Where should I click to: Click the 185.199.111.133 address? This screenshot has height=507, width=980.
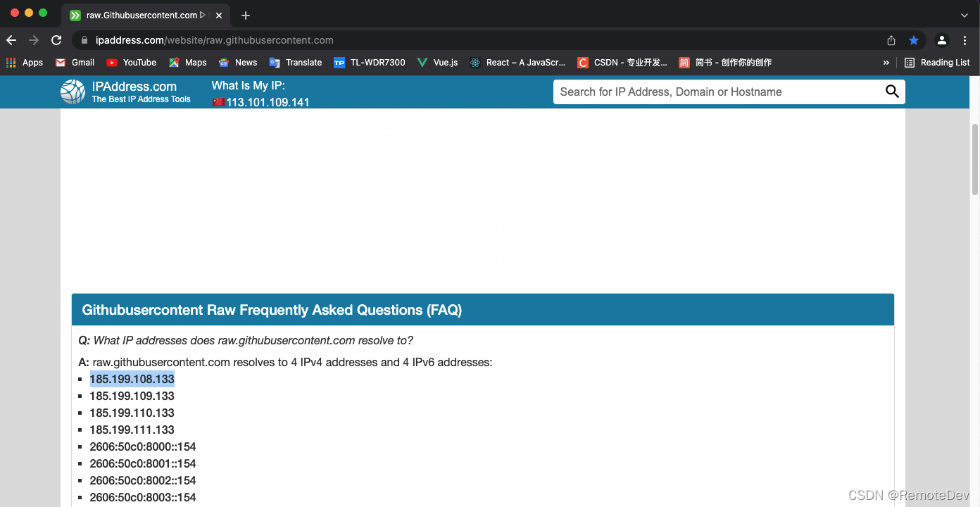click(132, 430)
